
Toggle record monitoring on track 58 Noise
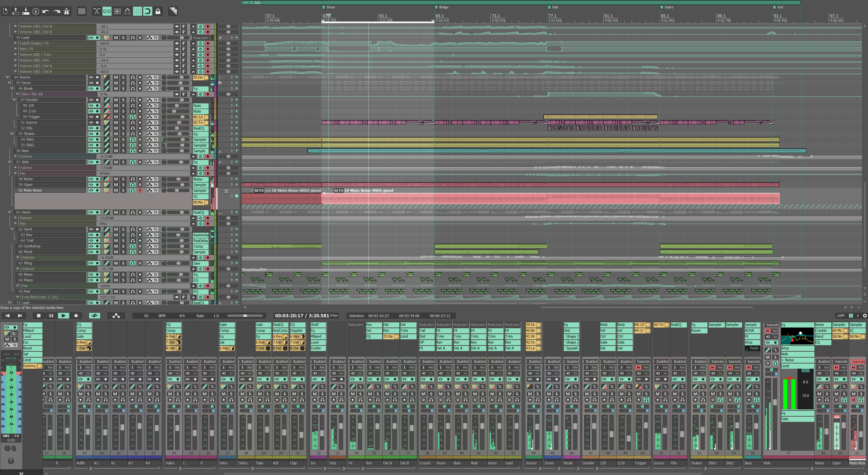pyautogui.click(x=133, y=179)
